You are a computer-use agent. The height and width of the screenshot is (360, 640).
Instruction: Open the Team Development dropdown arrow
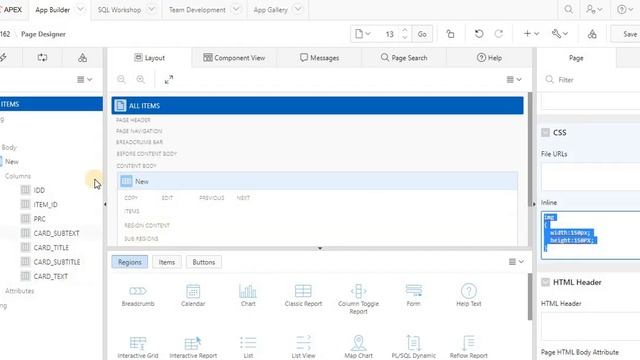236,9
